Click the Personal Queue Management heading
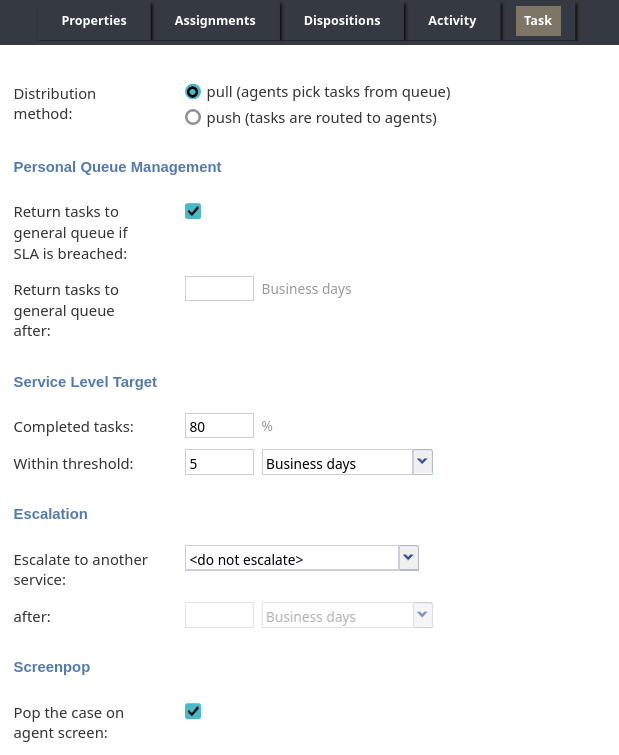 click(117, 167)
